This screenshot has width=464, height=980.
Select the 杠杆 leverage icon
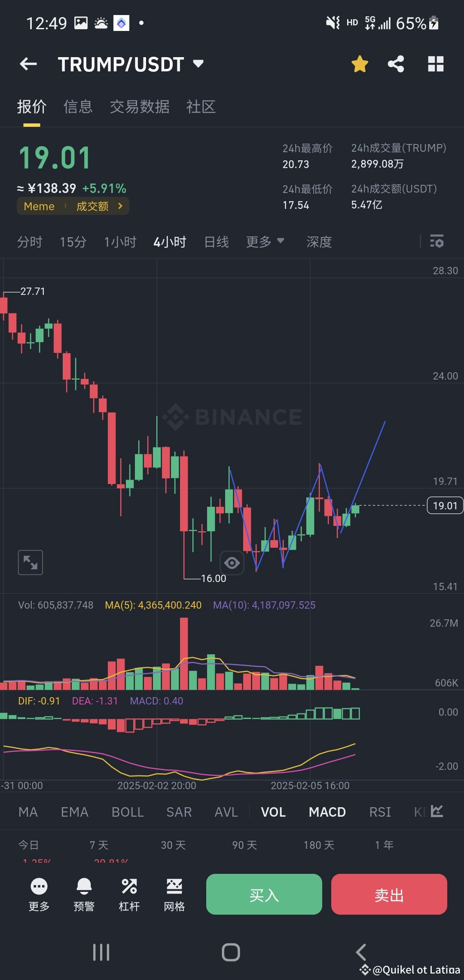coord(129,894)
